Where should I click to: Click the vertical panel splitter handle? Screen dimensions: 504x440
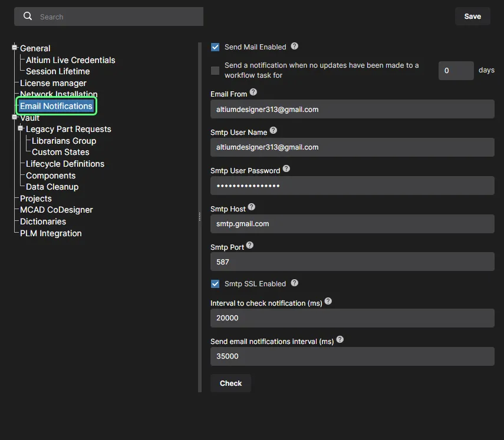[x=200, y=217]
